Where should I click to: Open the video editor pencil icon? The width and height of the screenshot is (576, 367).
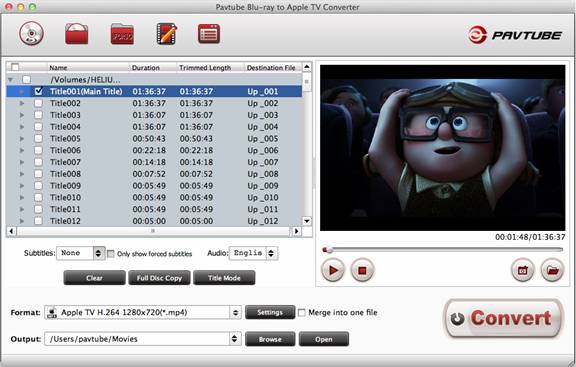click(166, 34)
